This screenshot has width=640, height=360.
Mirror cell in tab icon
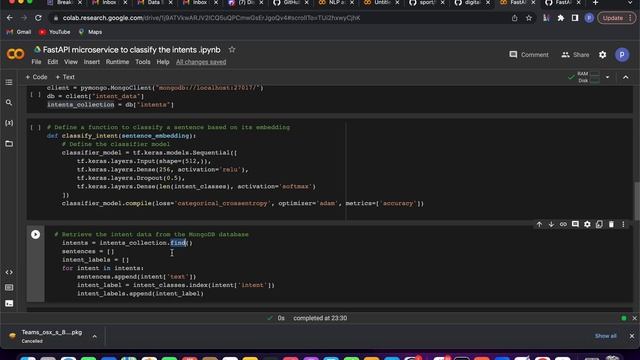(599, 224)
